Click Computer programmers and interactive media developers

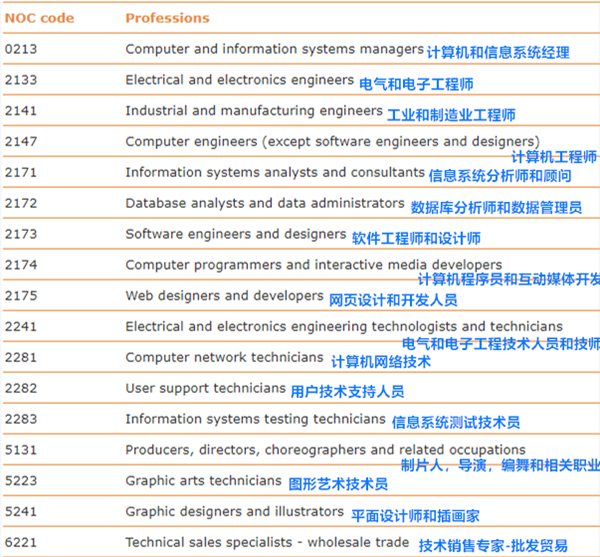pyautogui.click(x=313, y=265)
